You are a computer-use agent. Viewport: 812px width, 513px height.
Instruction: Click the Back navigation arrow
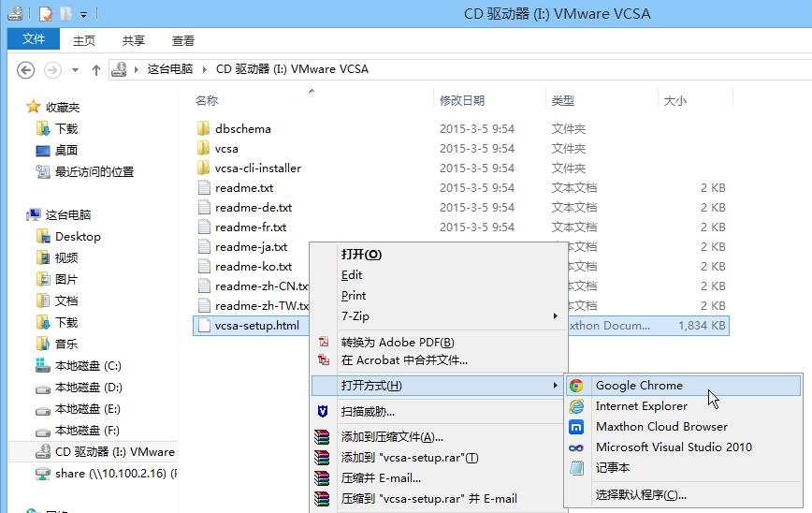pos(26,69)
